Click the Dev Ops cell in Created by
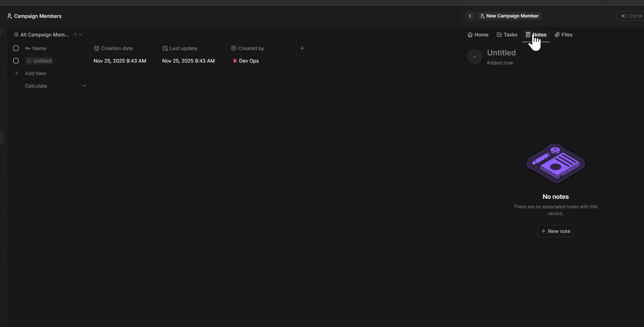This screenshot has height=327, width=644. 262,61
